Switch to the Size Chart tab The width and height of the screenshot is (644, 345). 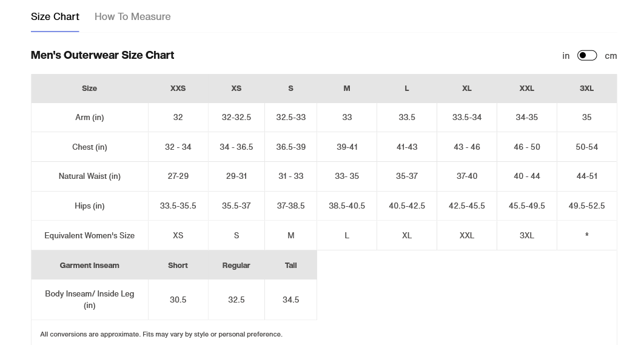[55, 16]
